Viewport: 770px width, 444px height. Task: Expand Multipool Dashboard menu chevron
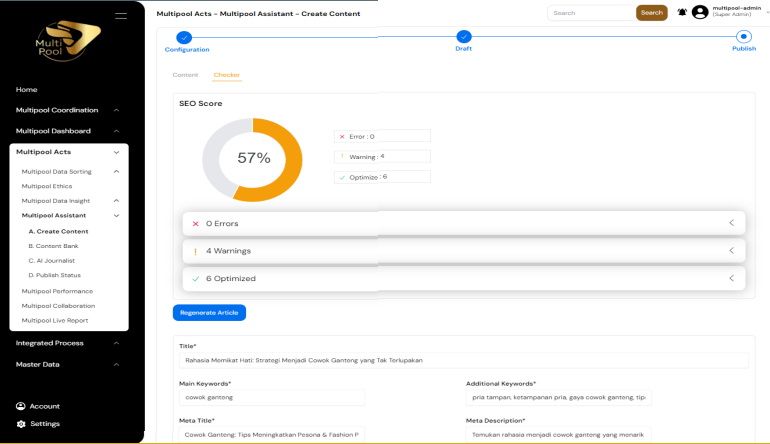(116, 131)
